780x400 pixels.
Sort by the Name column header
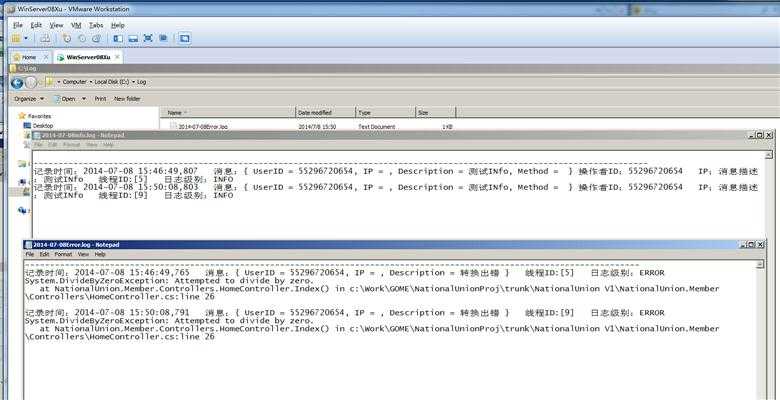pos(228,113)
